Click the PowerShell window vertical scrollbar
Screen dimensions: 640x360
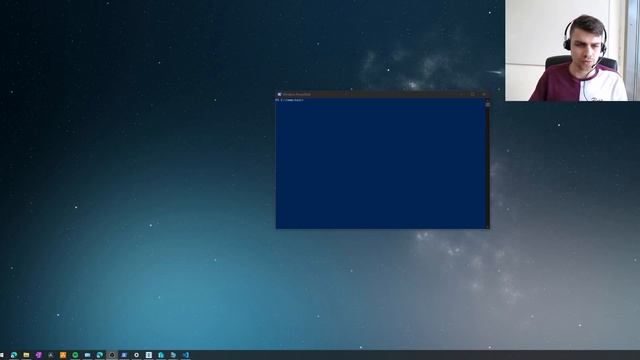(487, 163)
